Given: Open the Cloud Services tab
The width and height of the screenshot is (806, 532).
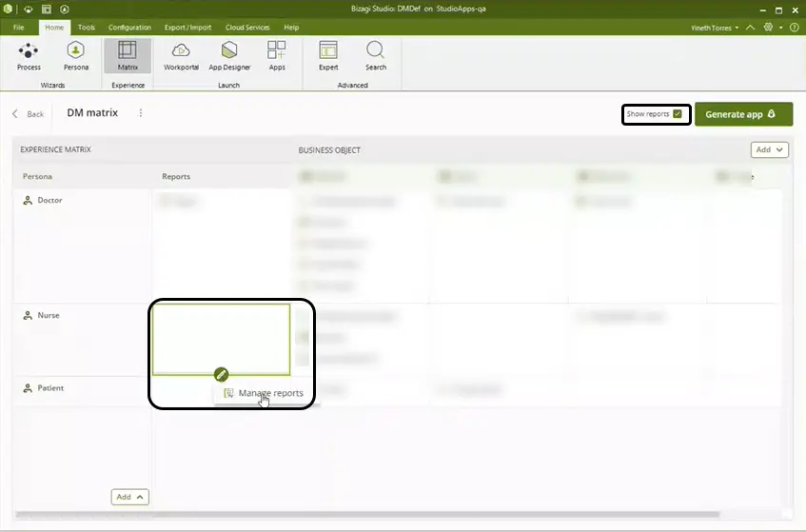Looking at the screenshot, I should tap(247, 28).
